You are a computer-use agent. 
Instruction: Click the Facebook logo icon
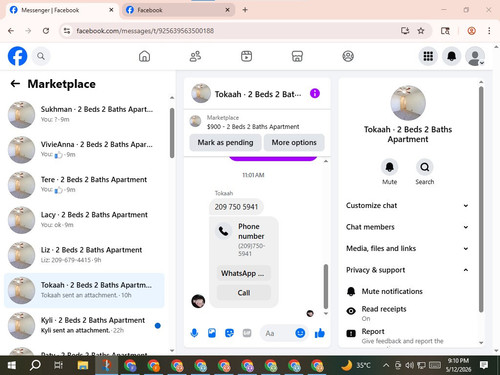tap(17, 56)
